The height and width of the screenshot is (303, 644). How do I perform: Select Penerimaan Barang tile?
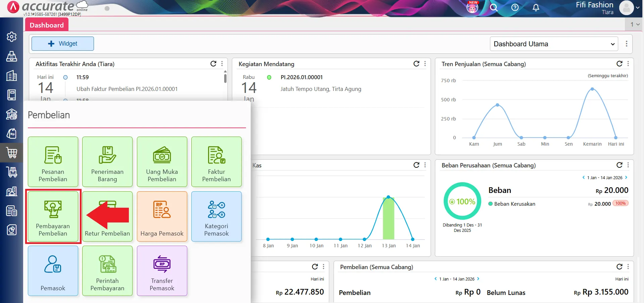(107, 162)
